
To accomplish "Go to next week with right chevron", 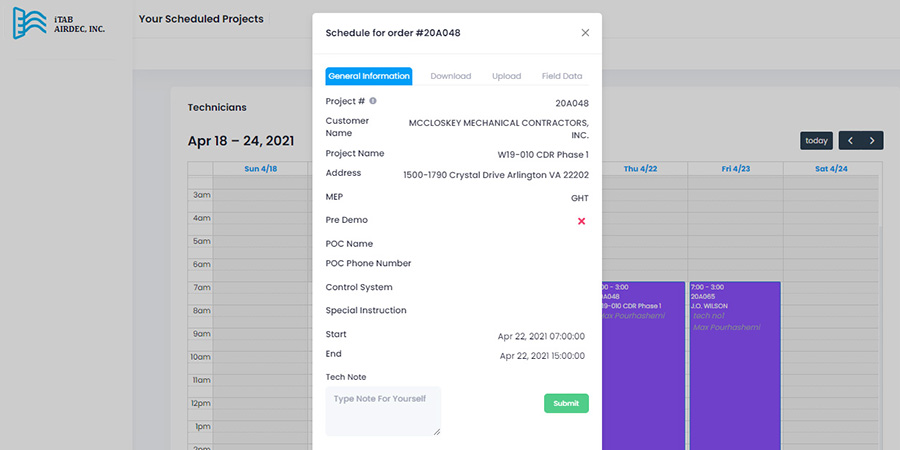I will point(872,141).
